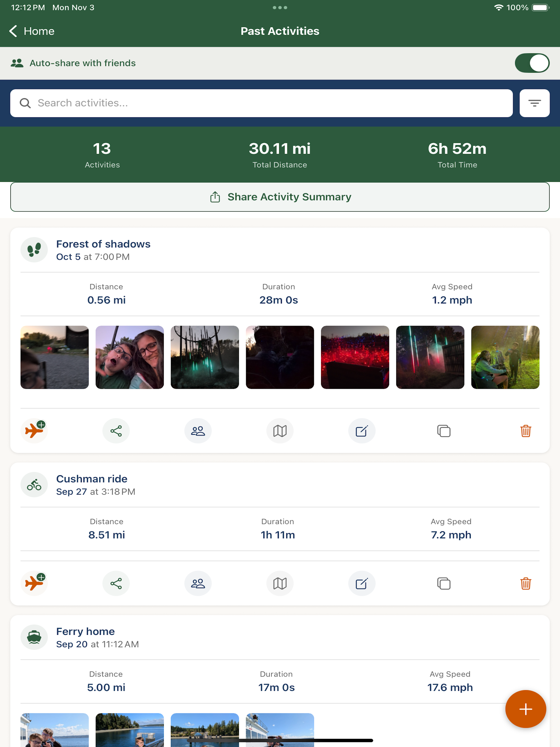
Task: Open the red lights field photo
Action: [355, 357]
